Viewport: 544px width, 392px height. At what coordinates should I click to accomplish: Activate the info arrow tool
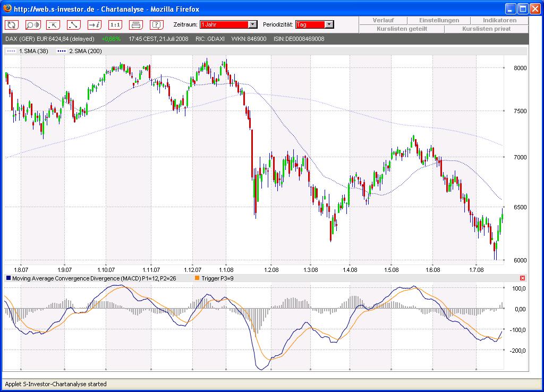tap(95, 24)
